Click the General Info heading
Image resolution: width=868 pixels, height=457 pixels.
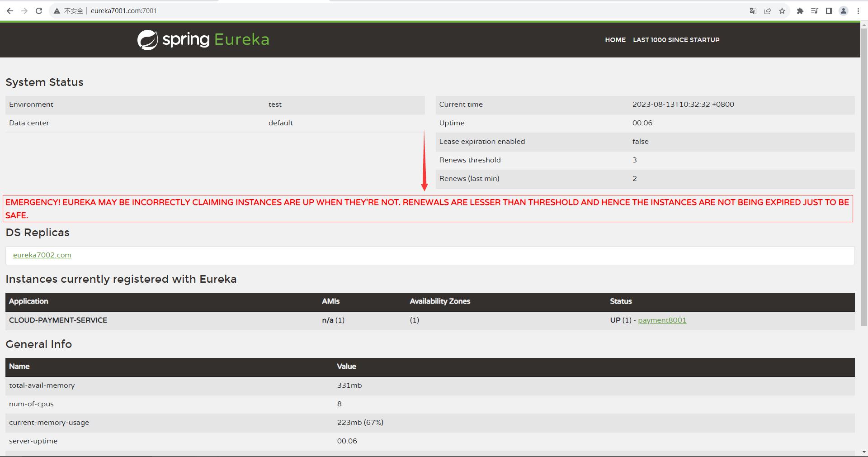pos(38,344)
